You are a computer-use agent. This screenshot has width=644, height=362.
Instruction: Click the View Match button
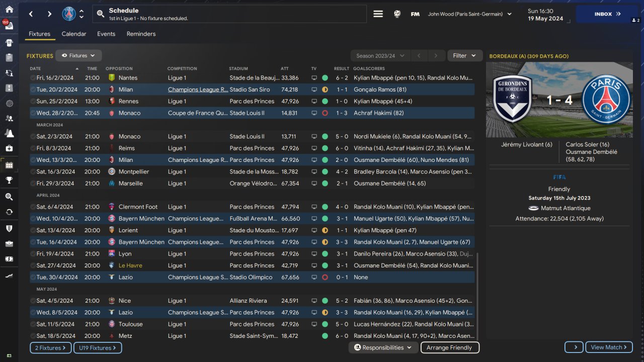pyautogui.click(x=609, y=347)
